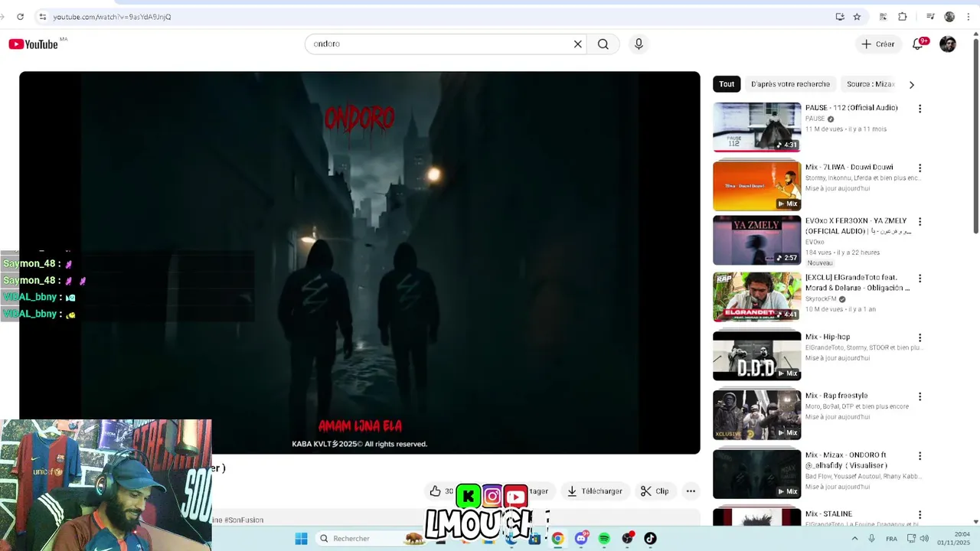Open Chrome from the taskbar
The image size is (980, 551).
[557, 539]
